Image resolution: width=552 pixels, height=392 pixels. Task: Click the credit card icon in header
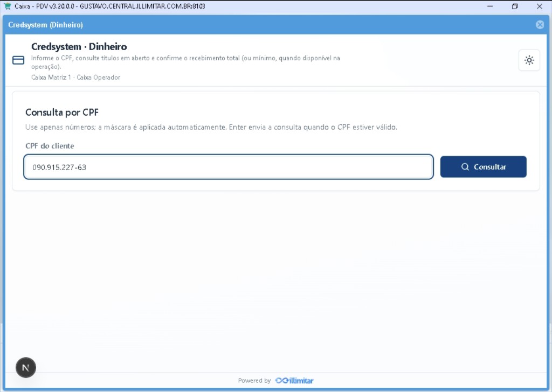tap(18, 60)
